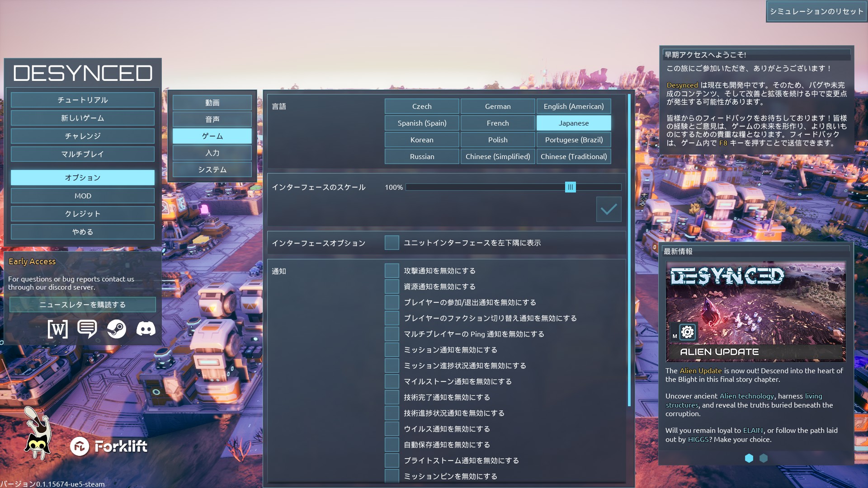Check 自動保存通知を無効にする option
Viewport: 868px width, 488px height.
click(x=392, y=445)
